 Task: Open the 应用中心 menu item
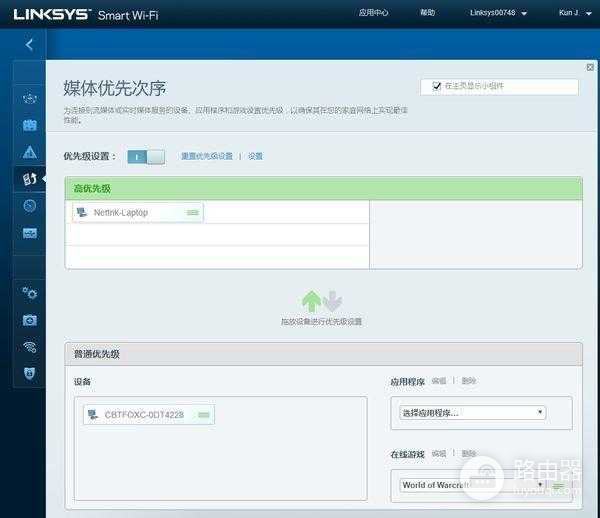[x=373, y=13]
